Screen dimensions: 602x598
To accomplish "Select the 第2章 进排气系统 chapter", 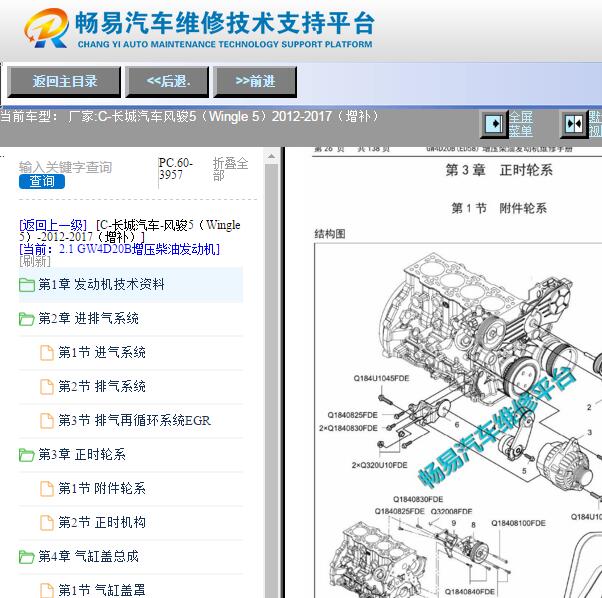I will 88,319.
